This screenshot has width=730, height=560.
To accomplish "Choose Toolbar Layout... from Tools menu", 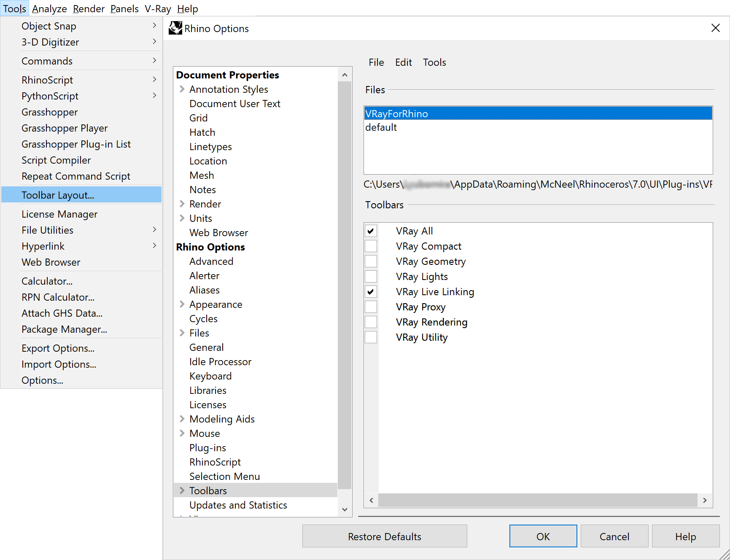I will 81,195.
